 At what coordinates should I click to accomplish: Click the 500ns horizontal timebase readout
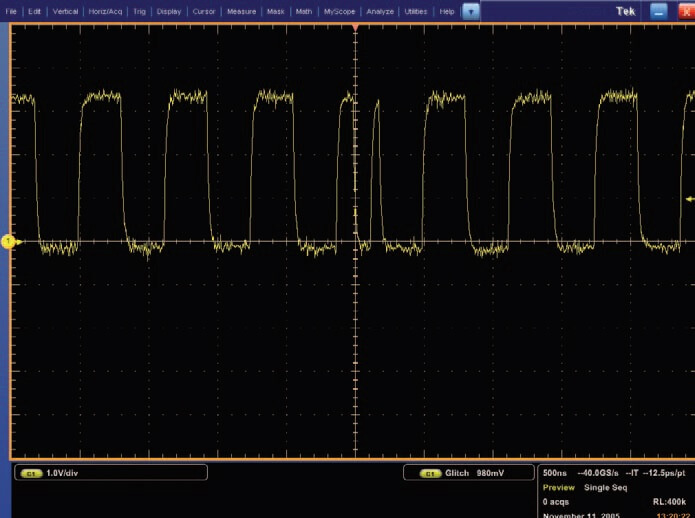555,471
